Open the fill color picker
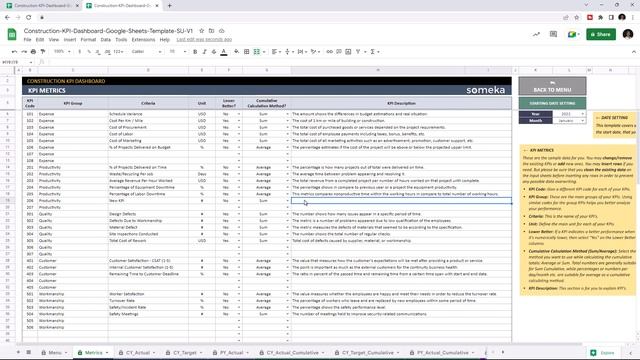 (236, 52)
